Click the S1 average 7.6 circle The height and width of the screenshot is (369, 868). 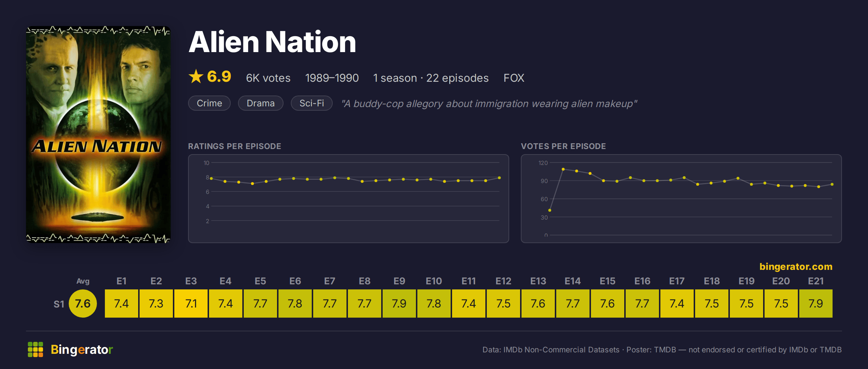click(x=83, y=304)
